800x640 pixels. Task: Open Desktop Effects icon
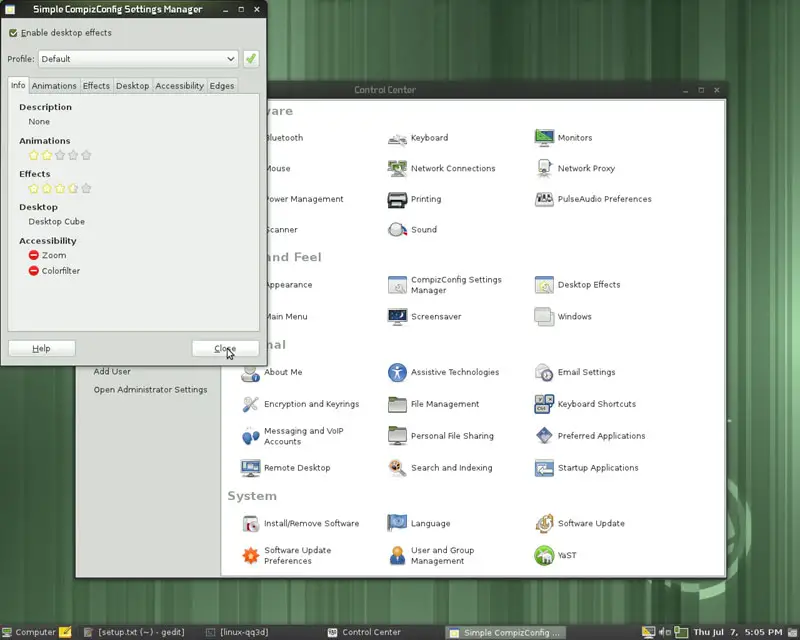click(x=544, y=285)
